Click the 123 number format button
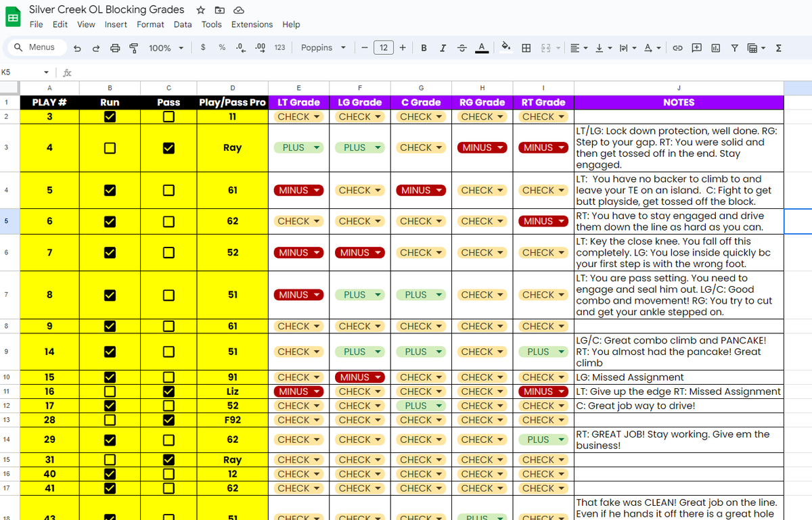 pos(279,48)
